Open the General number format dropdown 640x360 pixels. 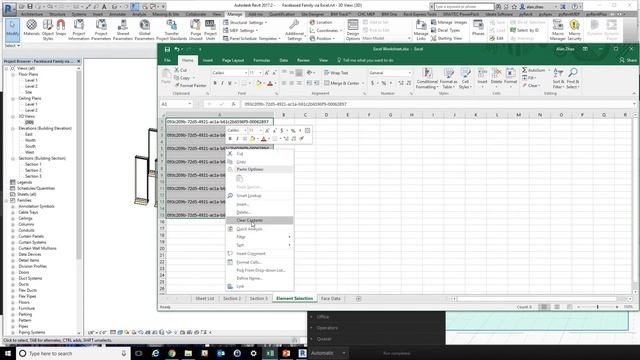[x=409, y=73]
